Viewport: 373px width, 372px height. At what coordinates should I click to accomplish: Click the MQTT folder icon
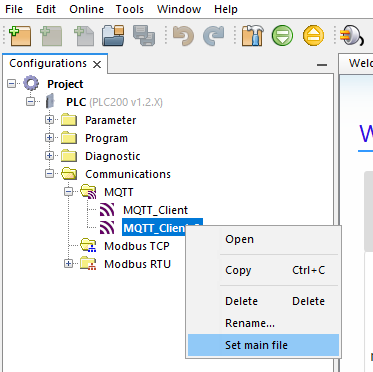click(88, 192)
